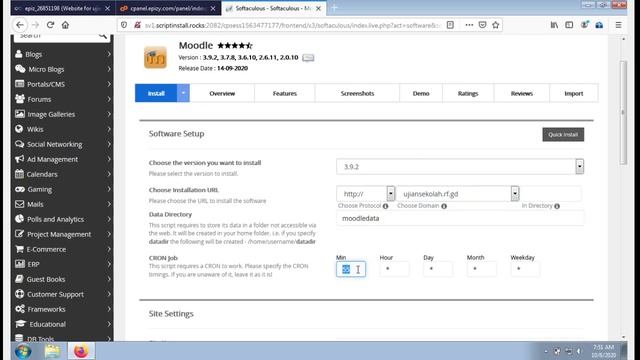The width and height of the screenshot is (640, 360).
Task: Open the protocol http:// dropdown
Action: click(391, 193)
